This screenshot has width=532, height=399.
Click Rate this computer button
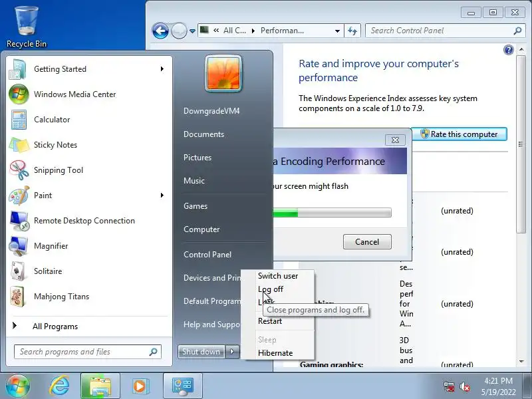click(x=459, y=134)
